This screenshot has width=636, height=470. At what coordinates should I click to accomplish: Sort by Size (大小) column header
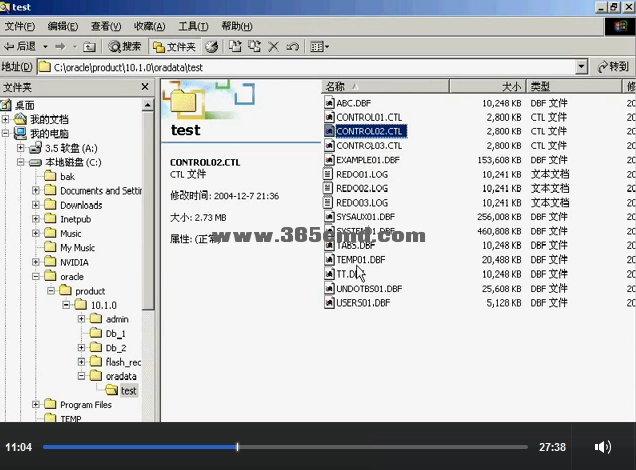(488, 86)
